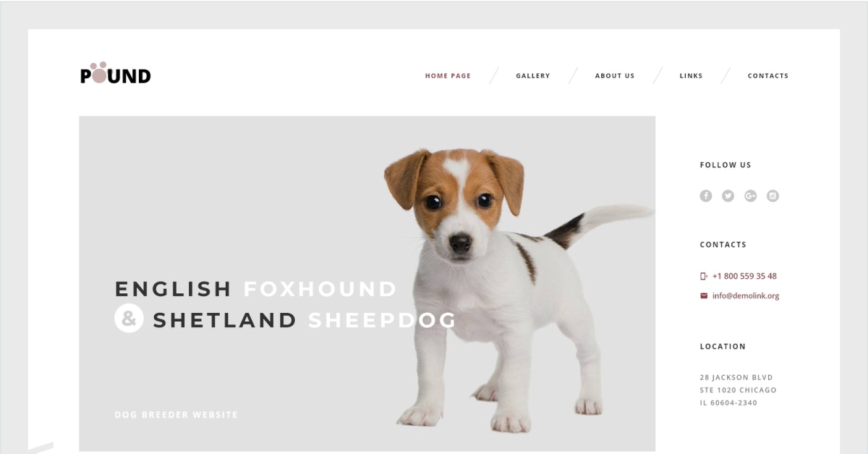
Task: Click the Shetland Sheepdog headline text
Action: click(x=305, y=320)
